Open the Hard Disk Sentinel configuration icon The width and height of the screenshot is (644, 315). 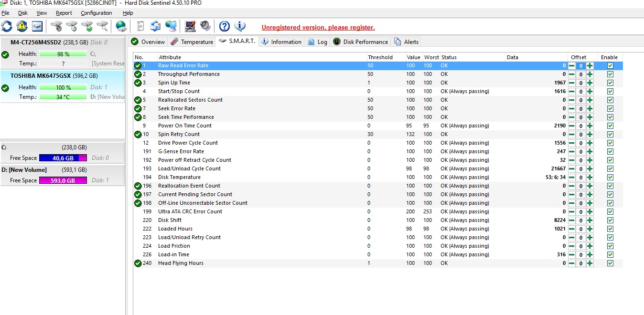tap(189, 26)
